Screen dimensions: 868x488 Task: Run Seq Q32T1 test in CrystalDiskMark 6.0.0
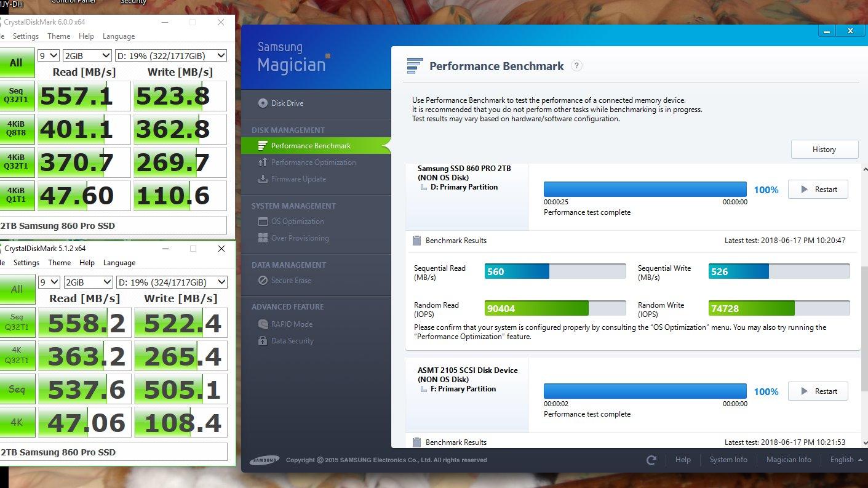(16, 95)
